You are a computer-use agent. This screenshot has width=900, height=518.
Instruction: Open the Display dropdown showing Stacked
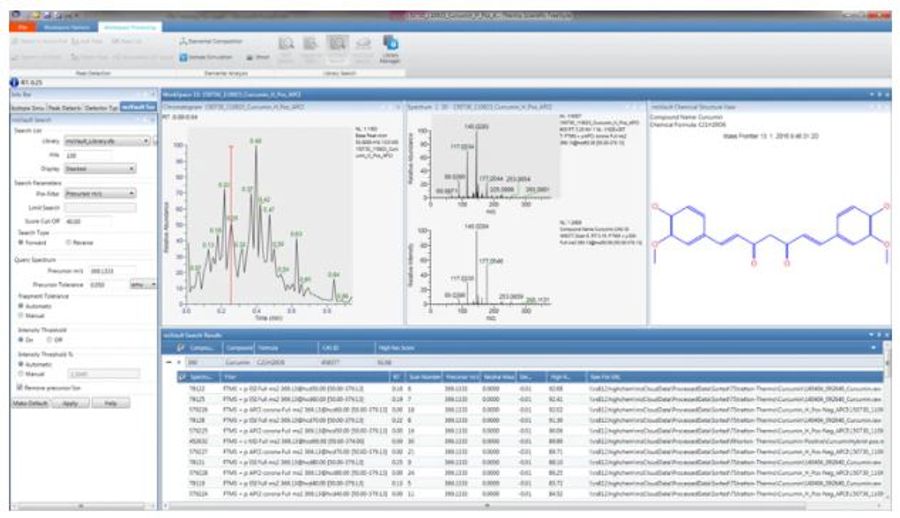pos(100,169)
